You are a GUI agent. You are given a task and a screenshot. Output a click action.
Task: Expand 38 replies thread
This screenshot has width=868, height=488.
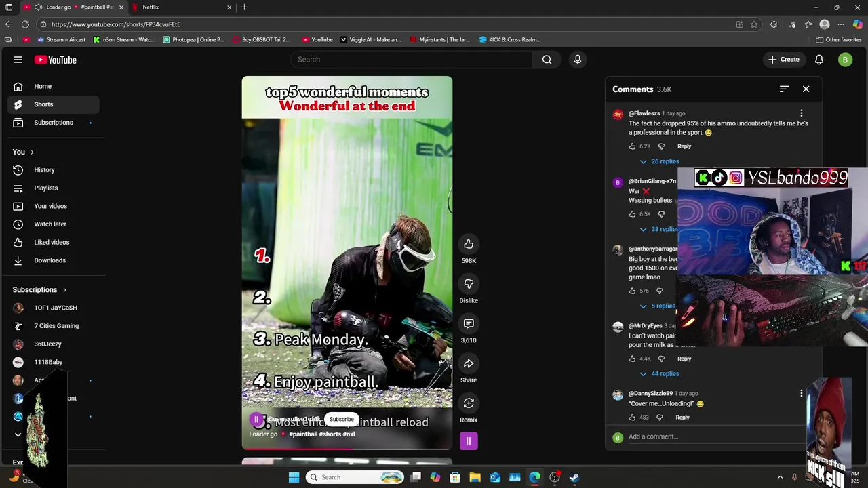click(658, 229)
